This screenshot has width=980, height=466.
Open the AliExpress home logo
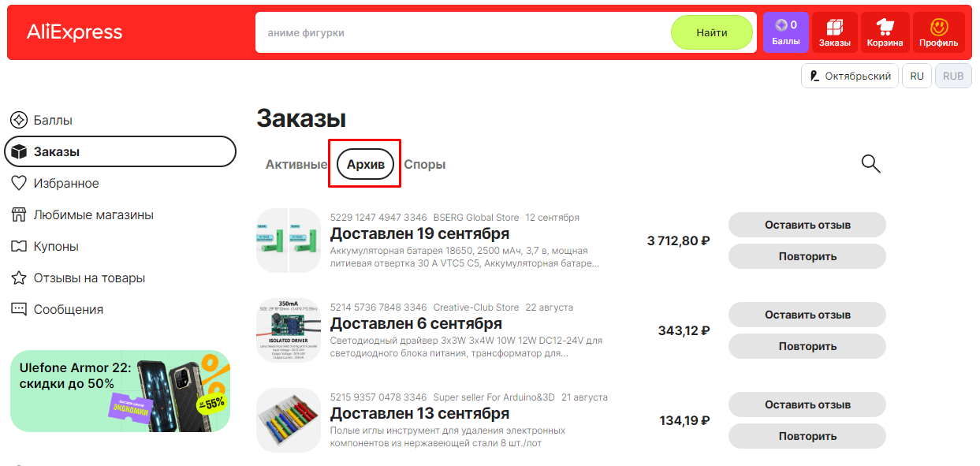75,32
